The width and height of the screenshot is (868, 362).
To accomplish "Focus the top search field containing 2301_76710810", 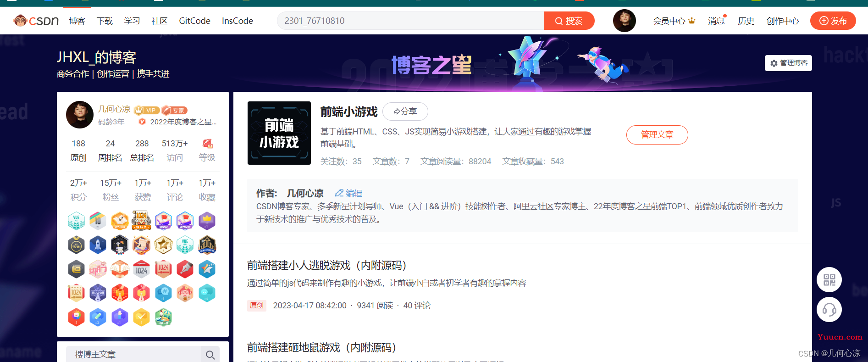I will click(x=410, y=21).
